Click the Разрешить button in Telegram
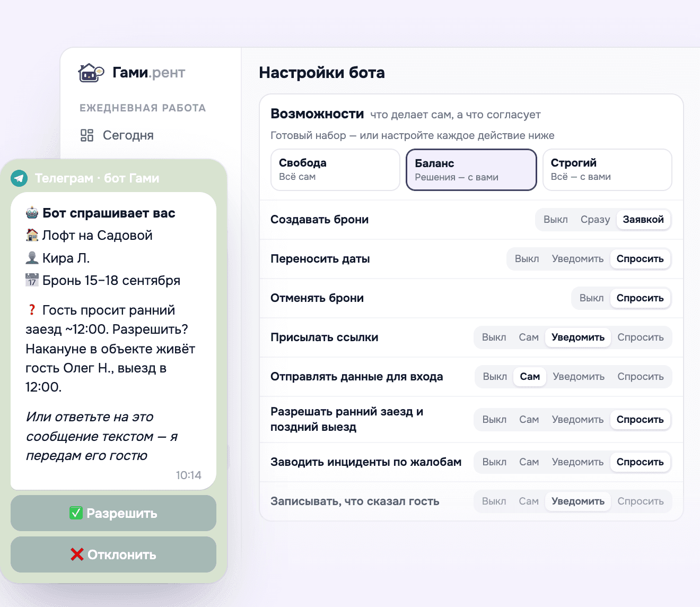Viewport: 700px width, 607px height. pyautogui.click(x=113, y=513)
